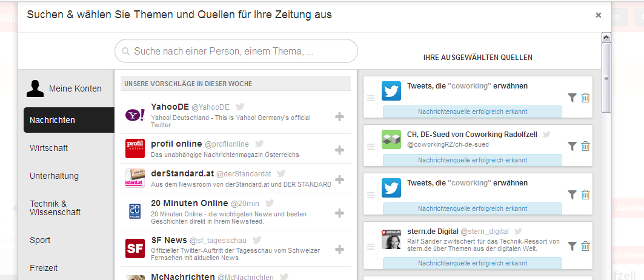Add profil online using plus icon
644x280 pixels.
coord(339,150)
